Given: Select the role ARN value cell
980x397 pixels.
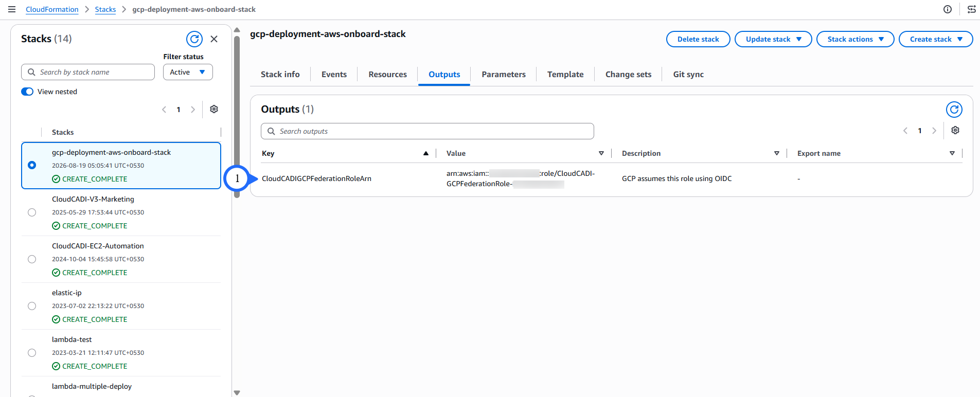Looking at the screenshot, I should tap(521, 178).
